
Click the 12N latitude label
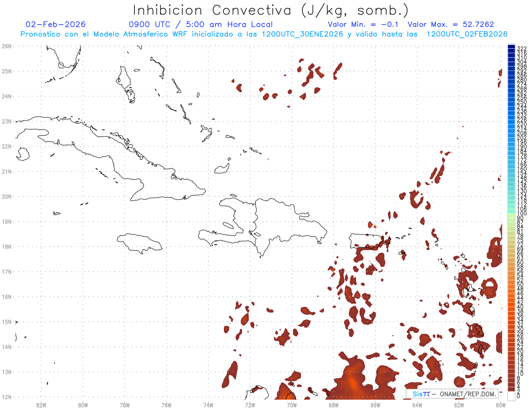click(7, 397)
